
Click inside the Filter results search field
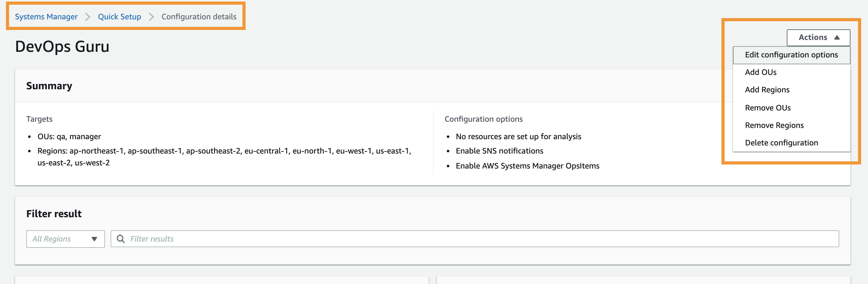click(x=303, y=238)
